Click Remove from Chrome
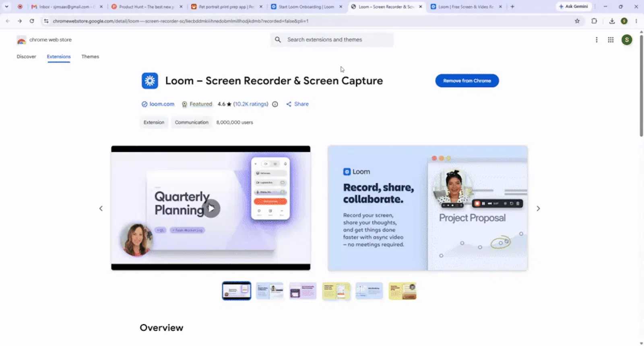 click(467, 81)
